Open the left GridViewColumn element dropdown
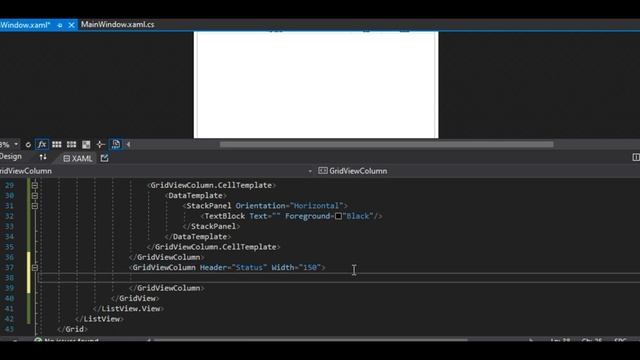Image resolution: width=640 pixels, height=360 pixels. (x=310, y=171)
